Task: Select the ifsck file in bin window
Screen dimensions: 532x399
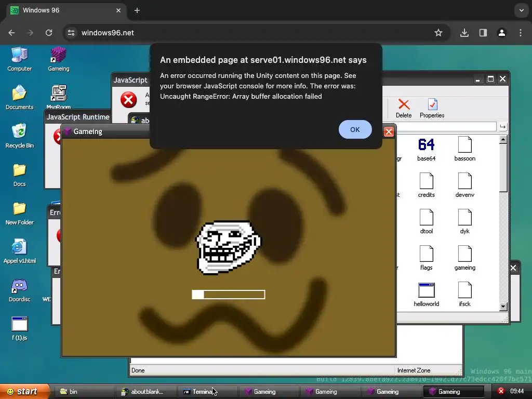Action: click(464, 295)
